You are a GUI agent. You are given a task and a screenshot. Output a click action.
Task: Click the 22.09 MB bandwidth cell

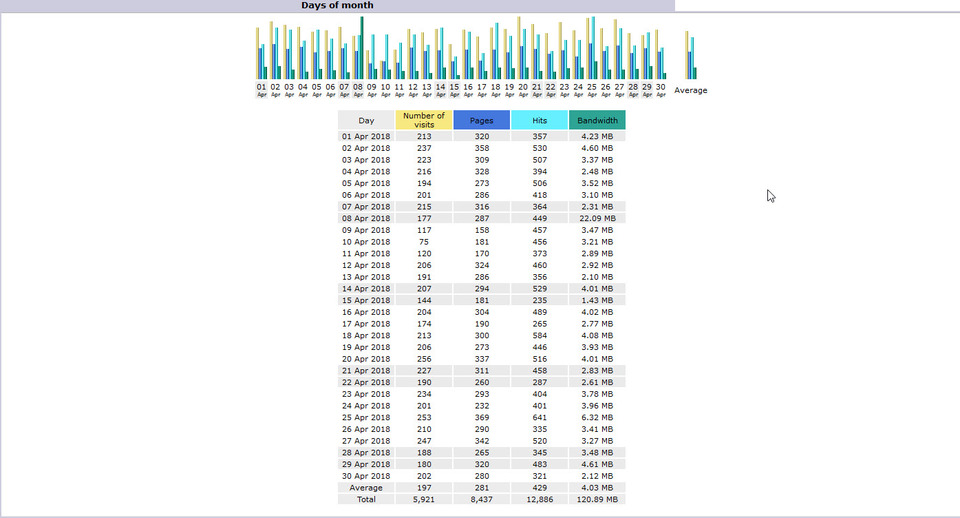[596, 218]
